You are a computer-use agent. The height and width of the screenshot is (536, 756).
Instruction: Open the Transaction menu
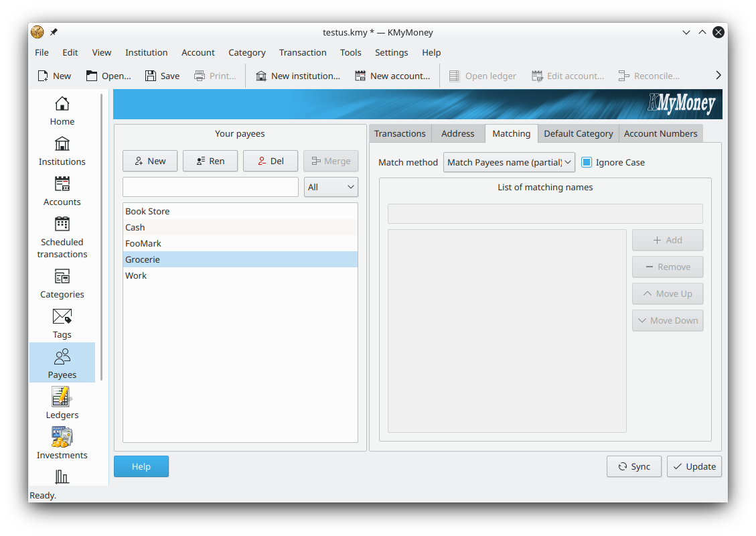pyautogui.click(x=303, y=52)
